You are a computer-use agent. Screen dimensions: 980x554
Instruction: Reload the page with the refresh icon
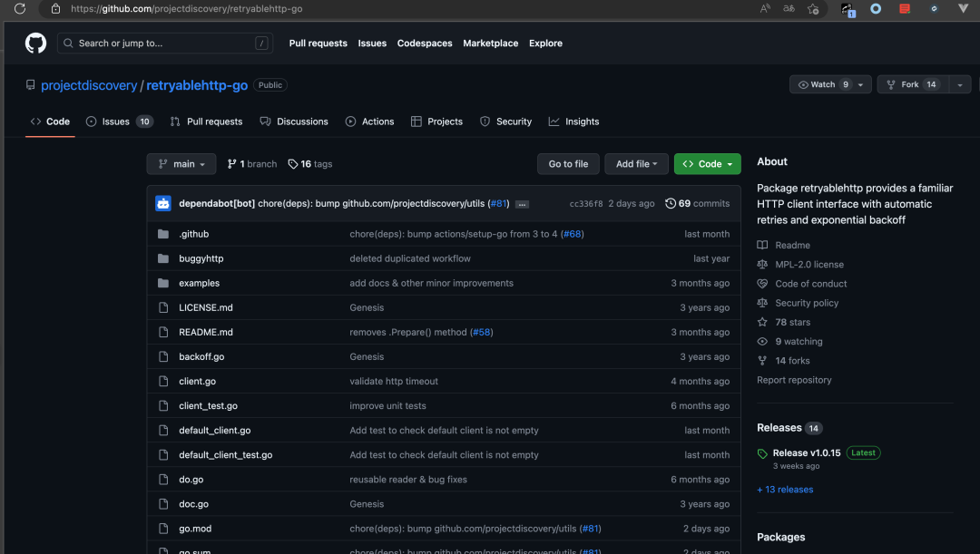pos(20,9)
